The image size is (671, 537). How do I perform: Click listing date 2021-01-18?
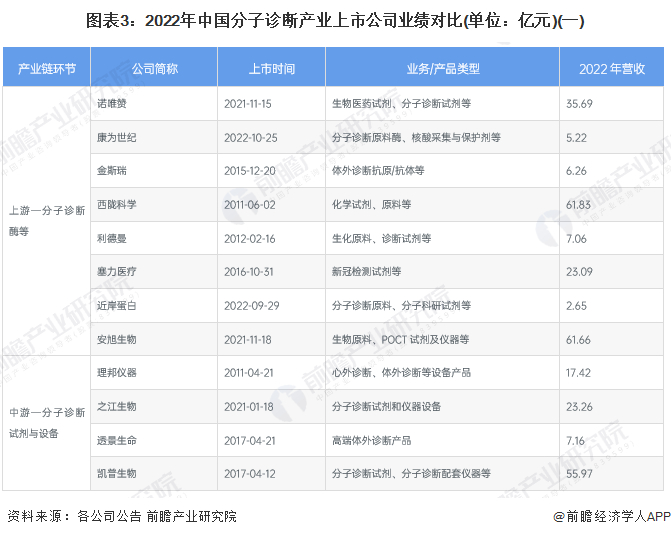(249, 406)
